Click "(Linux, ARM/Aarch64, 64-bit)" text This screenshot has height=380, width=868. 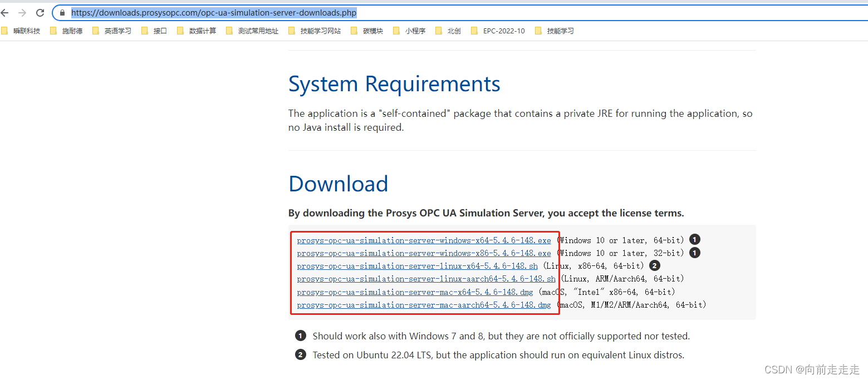click(x=622, y=279)
